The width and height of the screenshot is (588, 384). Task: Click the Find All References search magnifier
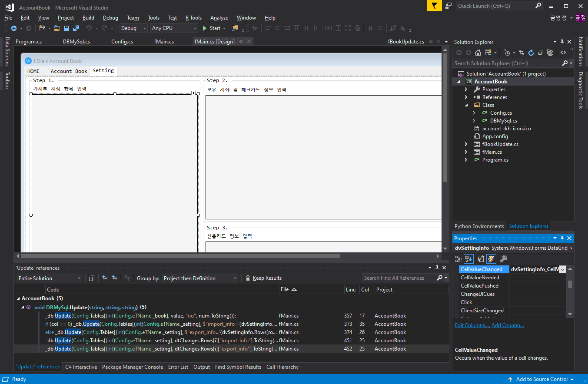pos(440,278)
